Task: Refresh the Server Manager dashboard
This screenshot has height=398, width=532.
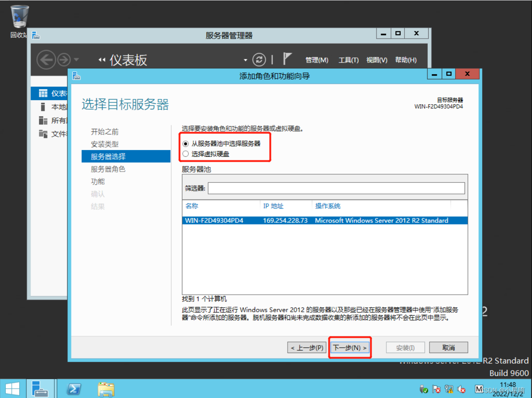Action: [259, 60]
